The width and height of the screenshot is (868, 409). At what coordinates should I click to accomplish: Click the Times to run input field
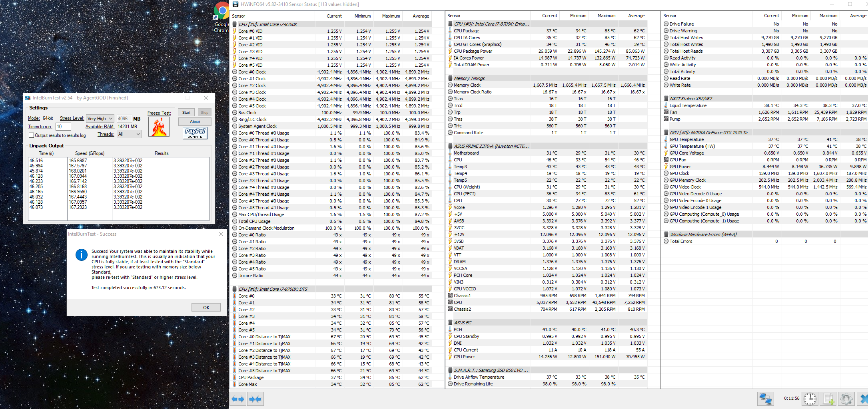click(x=63, y=127)
